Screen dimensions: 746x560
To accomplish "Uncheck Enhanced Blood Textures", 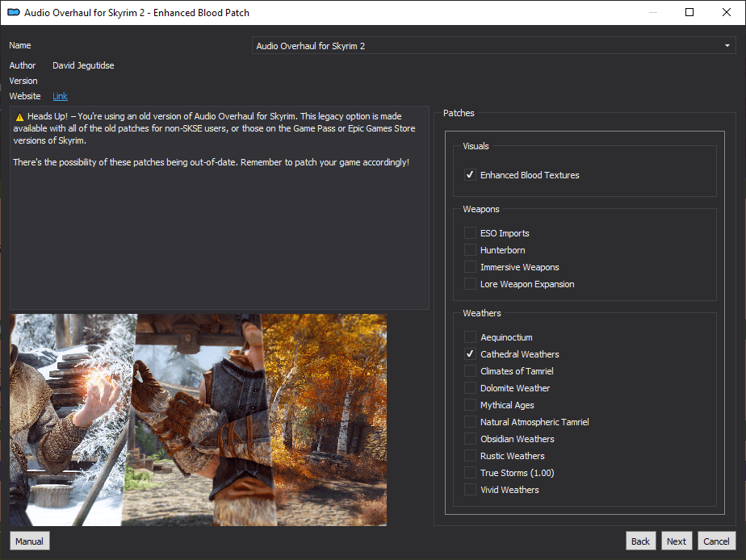I will [x=470, y=175].
